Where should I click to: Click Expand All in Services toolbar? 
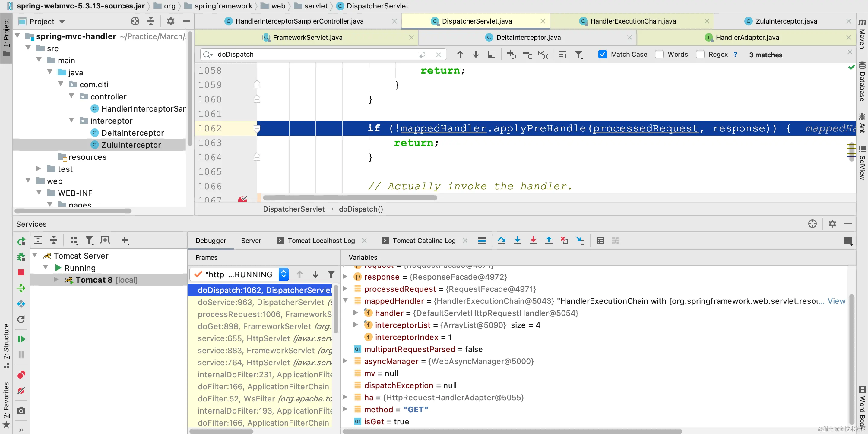pos(38,240)
